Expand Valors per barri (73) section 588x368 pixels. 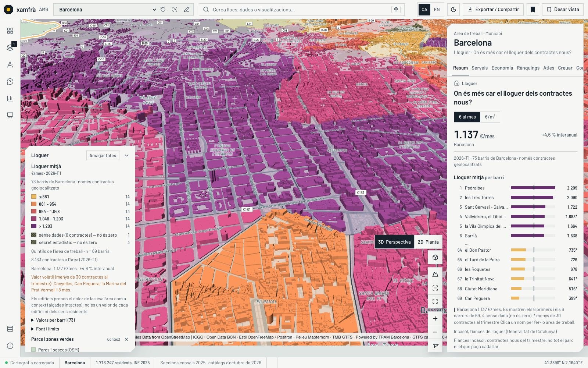(53, 320)
